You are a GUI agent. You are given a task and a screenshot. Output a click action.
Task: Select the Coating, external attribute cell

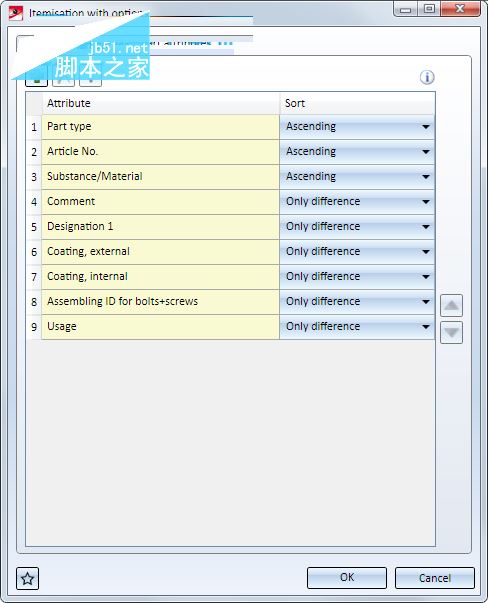point(160,252)
